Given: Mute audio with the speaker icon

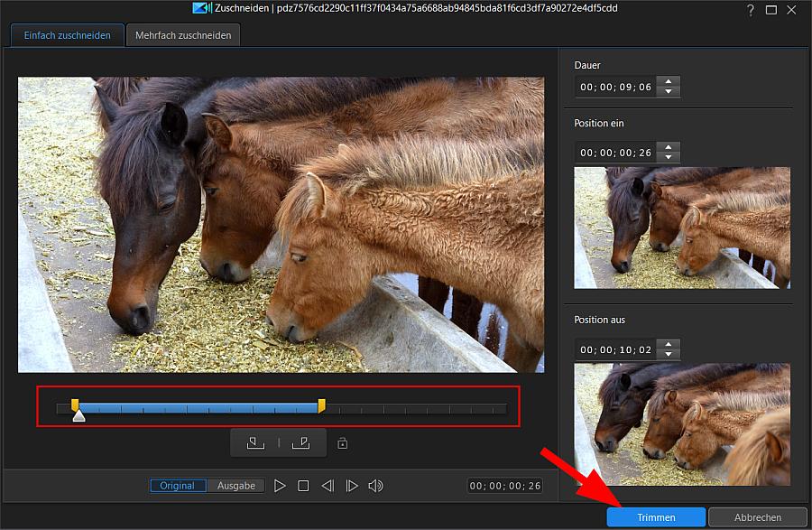Looking at the screenshot, I should [x=376, y=486].
